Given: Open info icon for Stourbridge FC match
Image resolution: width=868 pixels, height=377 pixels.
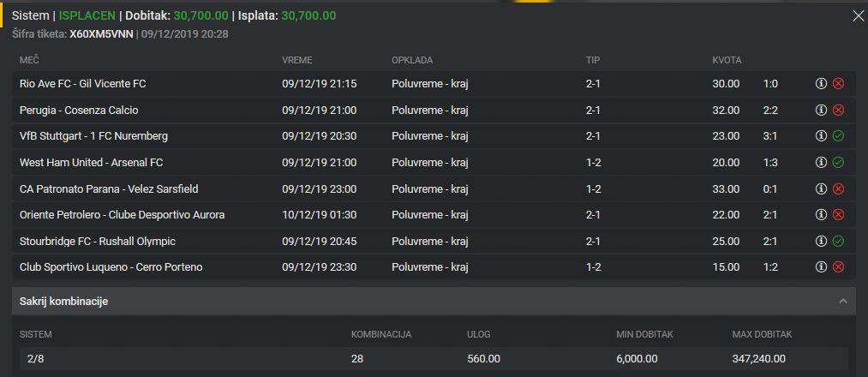Looking at the screenshot, I should click(x=821, y=242).
